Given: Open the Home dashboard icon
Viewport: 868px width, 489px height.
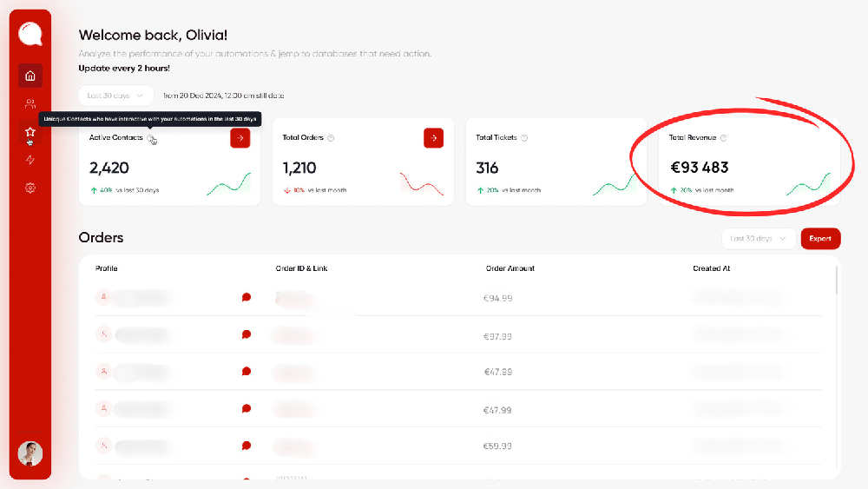Looking at the screenshot, I should (x=30, y=76).
